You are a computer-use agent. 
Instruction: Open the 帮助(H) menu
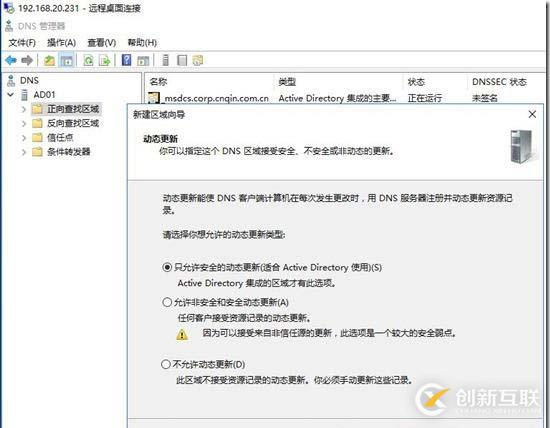coord(142,43)
